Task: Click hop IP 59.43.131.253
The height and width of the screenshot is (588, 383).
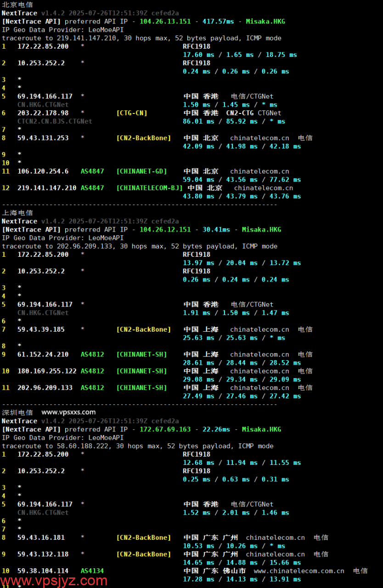Action: [43, 138]
